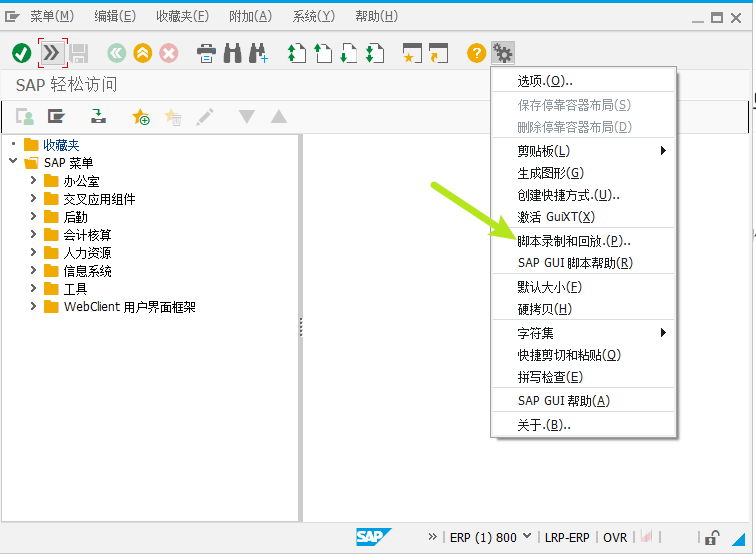Click the Move Favorites Down triangle
The image size is (756, 558).
(247, 117)
